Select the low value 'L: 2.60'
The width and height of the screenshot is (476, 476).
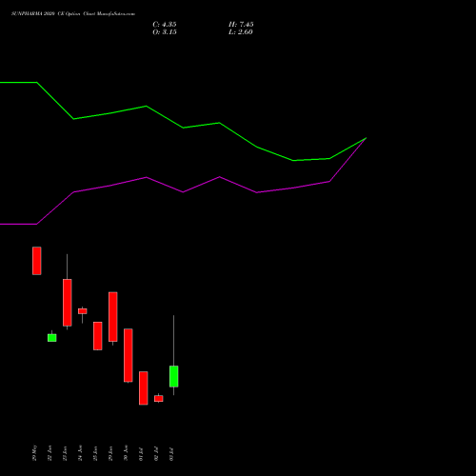tap(241, 32)
